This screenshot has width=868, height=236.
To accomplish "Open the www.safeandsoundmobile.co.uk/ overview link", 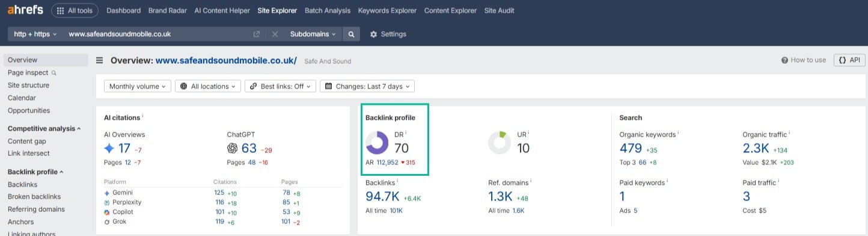I will tap(226, 60).
